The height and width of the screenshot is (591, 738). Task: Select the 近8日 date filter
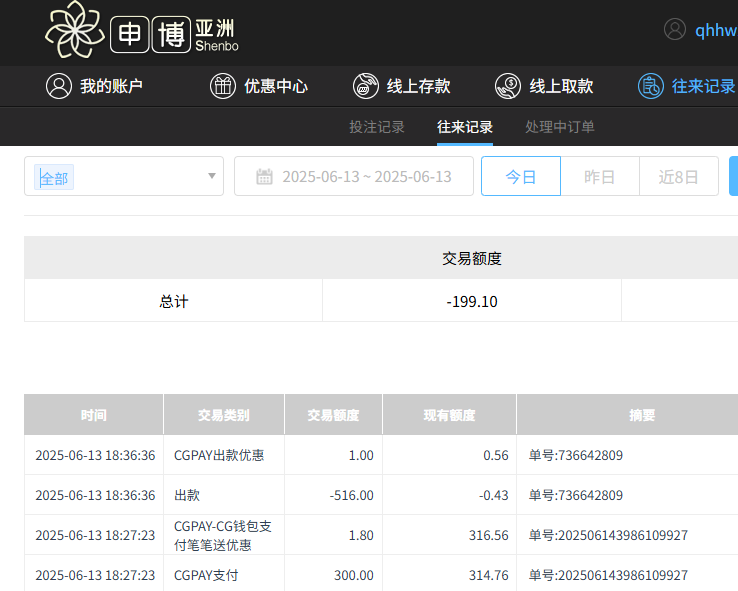coord(678,177)
